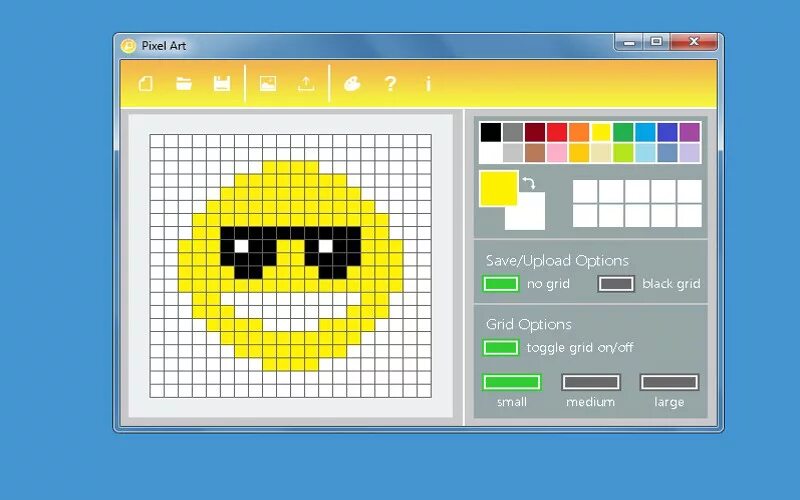Select the medium grid size

click(591, 382)
